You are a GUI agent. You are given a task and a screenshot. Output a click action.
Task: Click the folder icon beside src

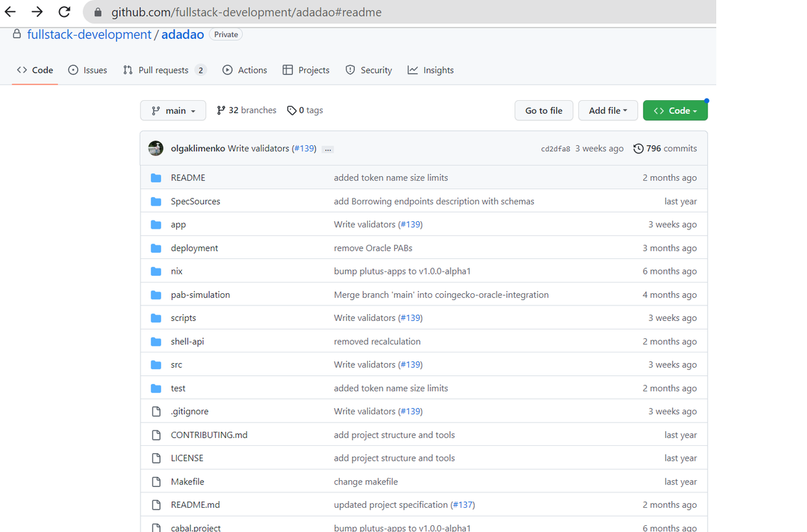click(x=156, y=365)
